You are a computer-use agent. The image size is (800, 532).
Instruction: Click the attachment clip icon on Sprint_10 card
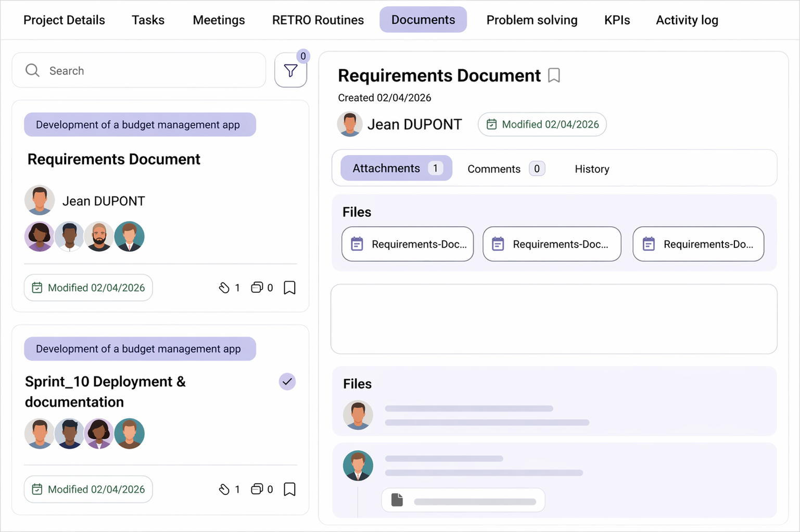(x=224, y=489)
